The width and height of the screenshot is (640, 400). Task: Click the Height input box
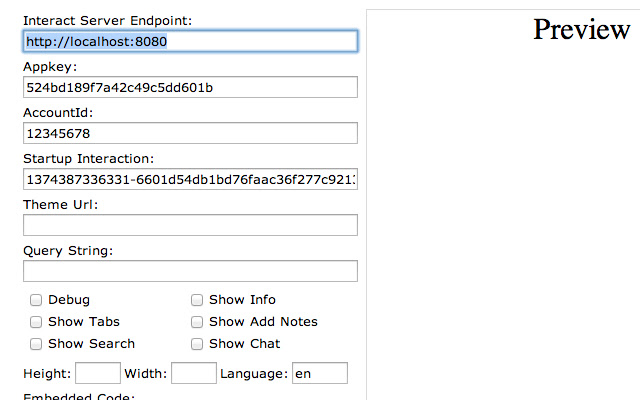[x=98, y=373]
